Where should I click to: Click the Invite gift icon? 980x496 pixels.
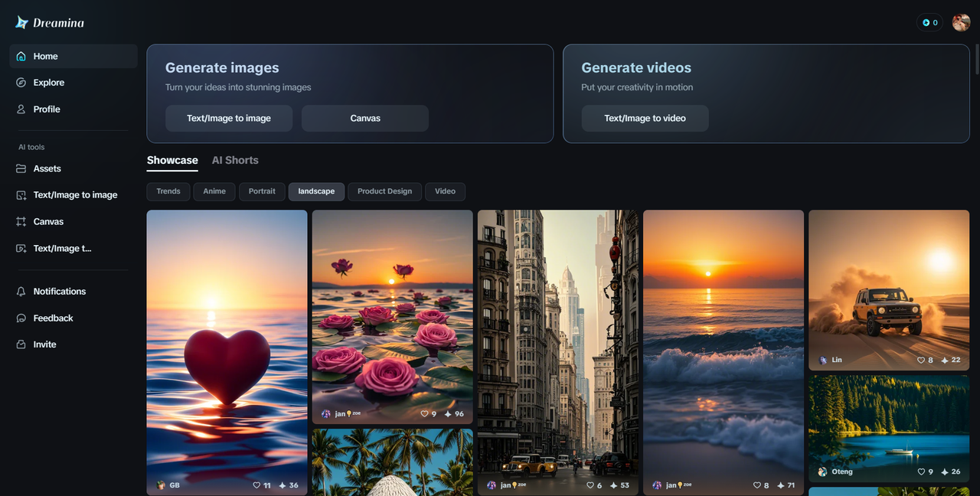click(21, 344)
